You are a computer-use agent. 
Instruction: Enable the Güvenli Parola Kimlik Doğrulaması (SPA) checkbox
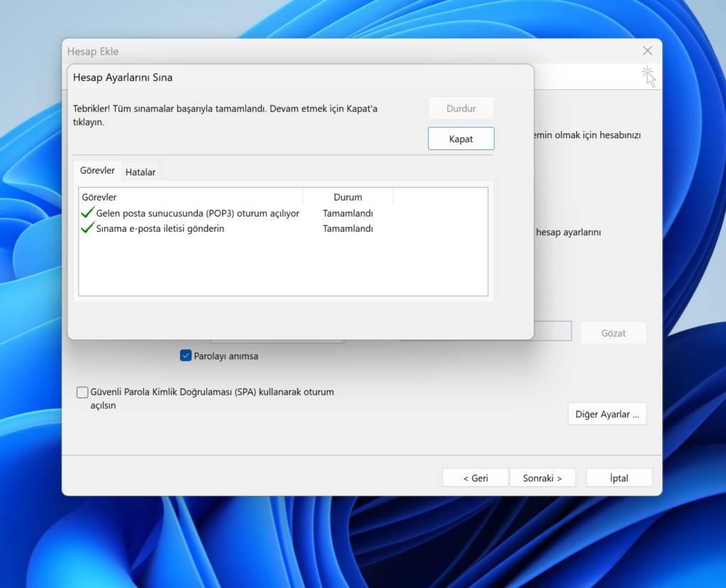83,392
